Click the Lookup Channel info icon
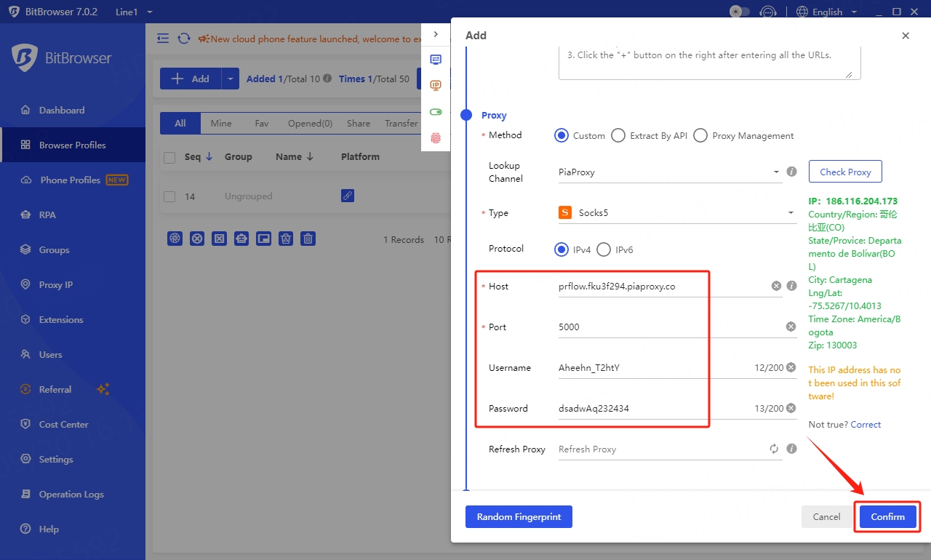The image size is (931, 560). point(791,172)
